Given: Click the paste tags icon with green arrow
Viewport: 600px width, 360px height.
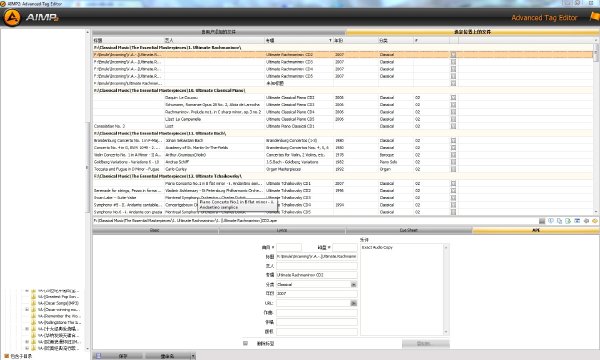Looking at the screenshot, I should point(568,221).
